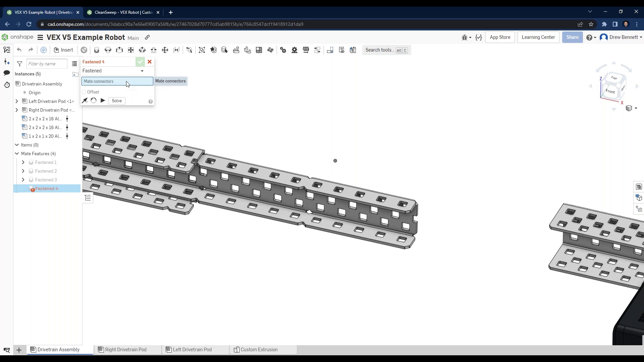This screenshot has width=644, height=362.
Task: Select the Group tool in toolbar
Action: [x=202, y=50]
